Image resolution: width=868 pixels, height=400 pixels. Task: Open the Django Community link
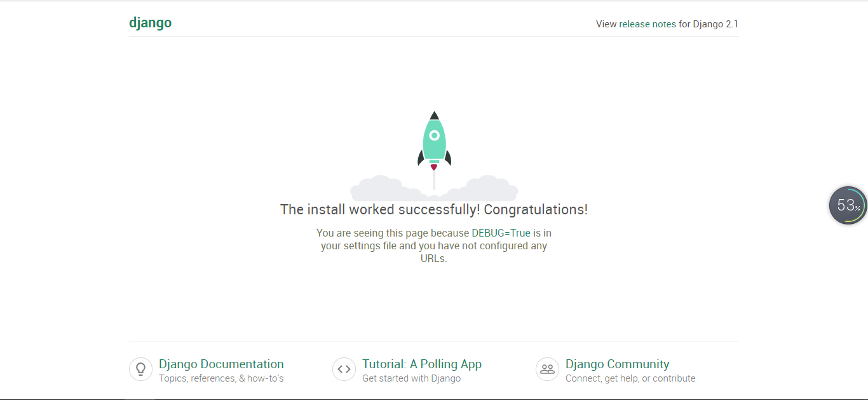point(617,364)
